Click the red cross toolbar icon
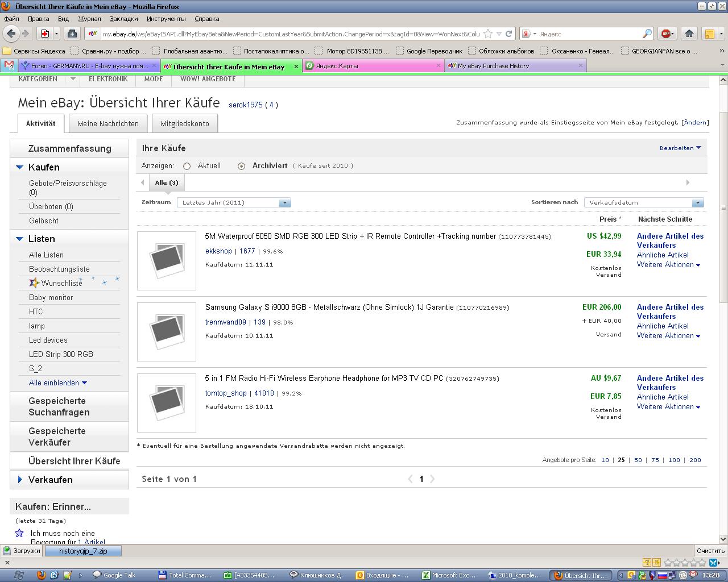Screen dimensions: 728x582 coord(44,34)
